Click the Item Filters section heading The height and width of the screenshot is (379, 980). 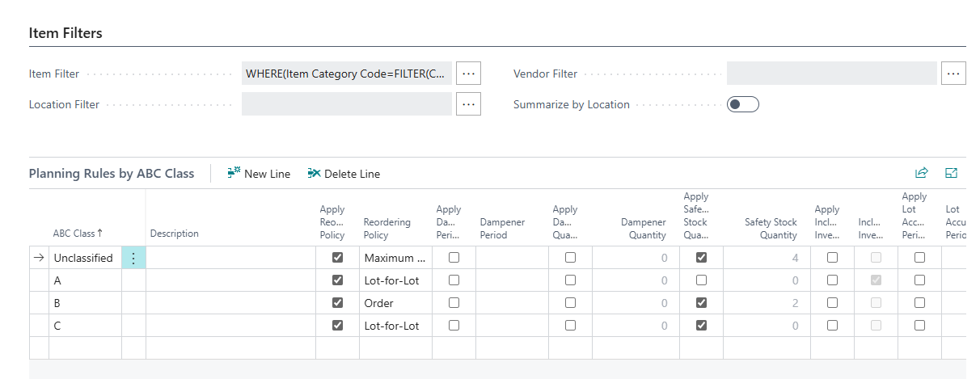click(65, 33)
